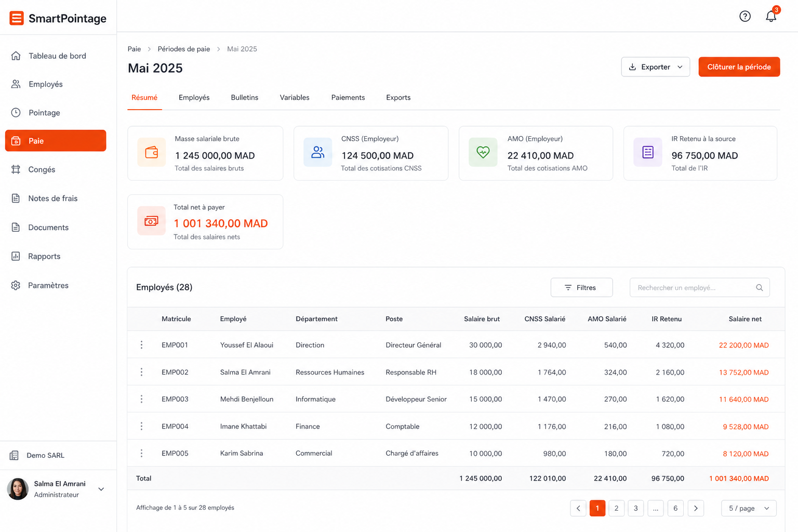Click the IR Retenu document icon
This screenshot has height=532, width=798.
(648, 152)
